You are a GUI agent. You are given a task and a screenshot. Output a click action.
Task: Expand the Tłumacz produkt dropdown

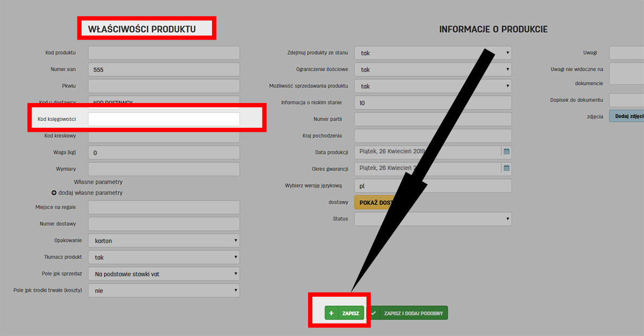[x=164, y=258]
